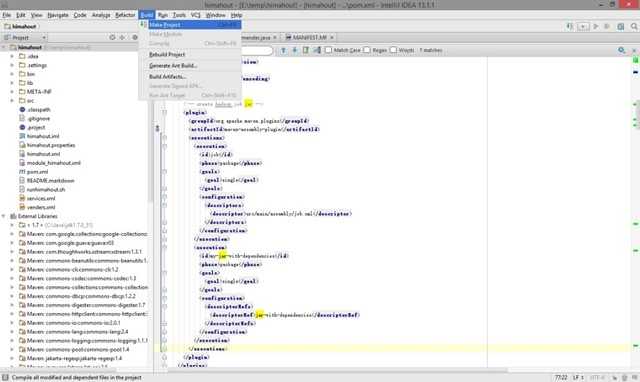Select README.markdown in project tree

click(x=51, y=181)
